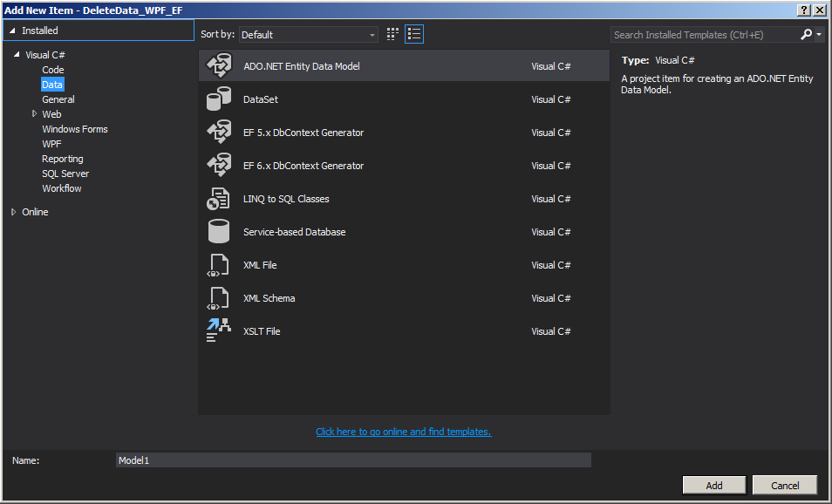Image resolution: width=832 pixels, height=504 pixels.
Task: Select the EF 6.x DbContext Generator icon
Action: click(x=218, y=166)
